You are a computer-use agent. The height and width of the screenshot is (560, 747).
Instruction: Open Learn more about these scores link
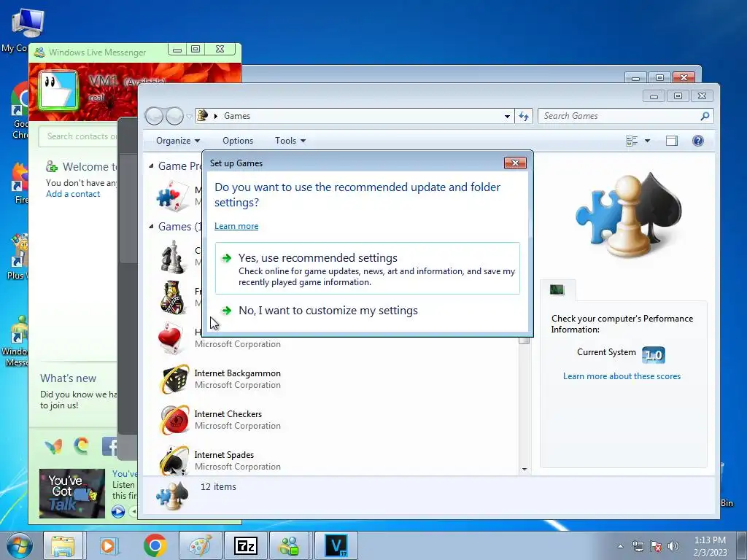pyautogui.click(x=622, y=376)
